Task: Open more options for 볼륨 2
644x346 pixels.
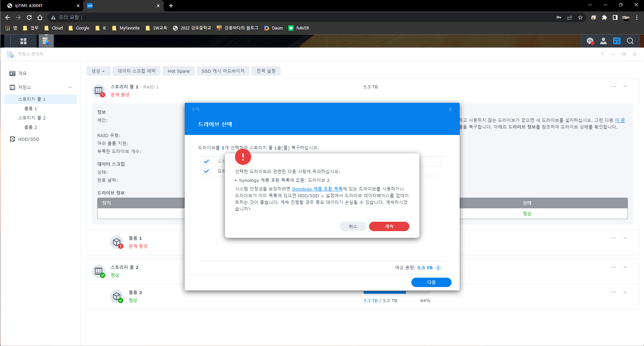Action: point(613,292)
